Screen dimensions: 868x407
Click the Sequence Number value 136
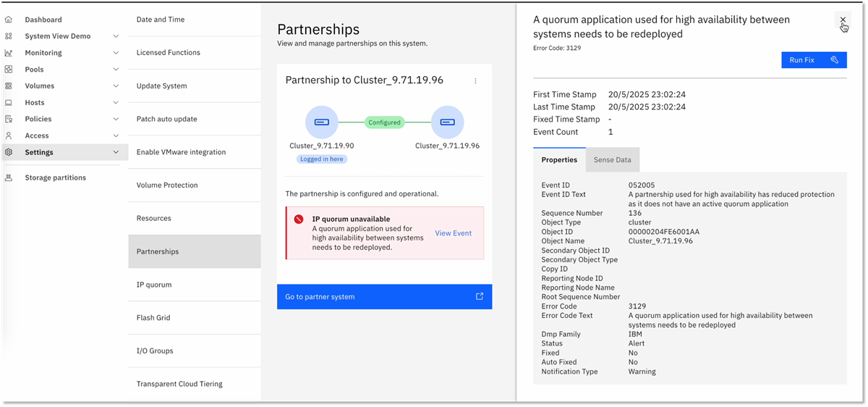(635, 213)
